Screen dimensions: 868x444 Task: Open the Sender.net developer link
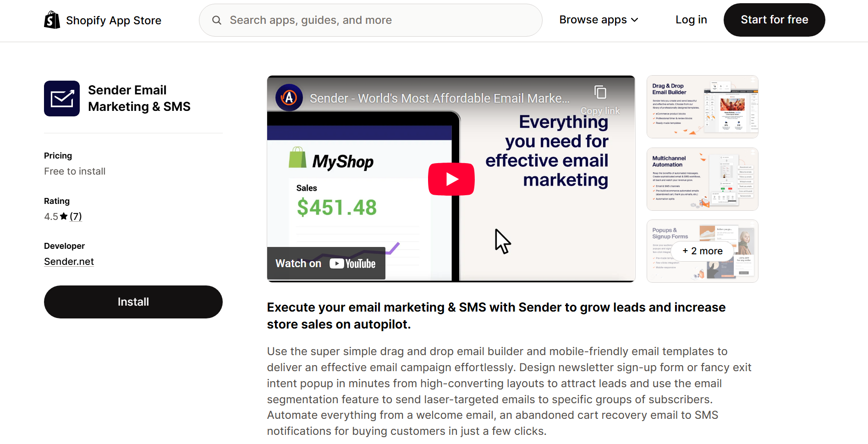click(69, 261)
